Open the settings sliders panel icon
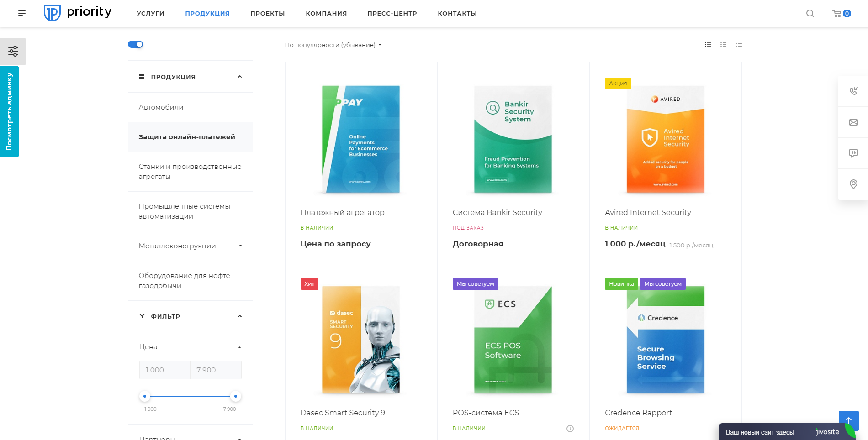 click(x=13, y=51)
